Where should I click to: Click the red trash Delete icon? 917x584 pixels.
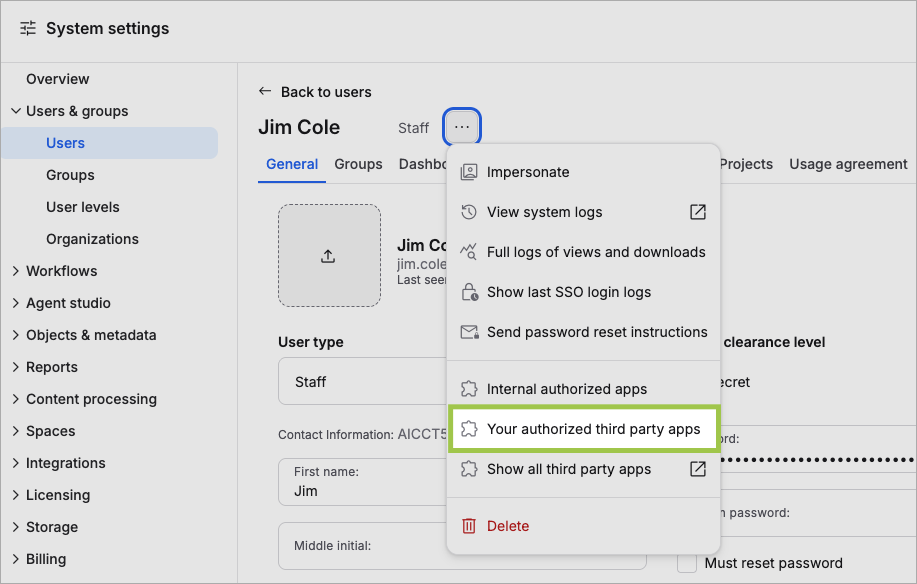click(469, 526)
